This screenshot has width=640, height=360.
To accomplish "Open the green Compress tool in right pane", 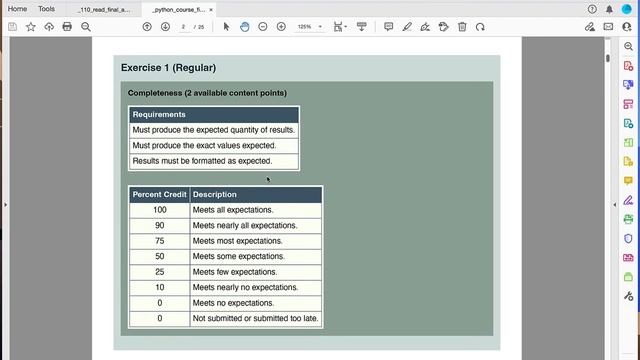I will click(628, 142).
